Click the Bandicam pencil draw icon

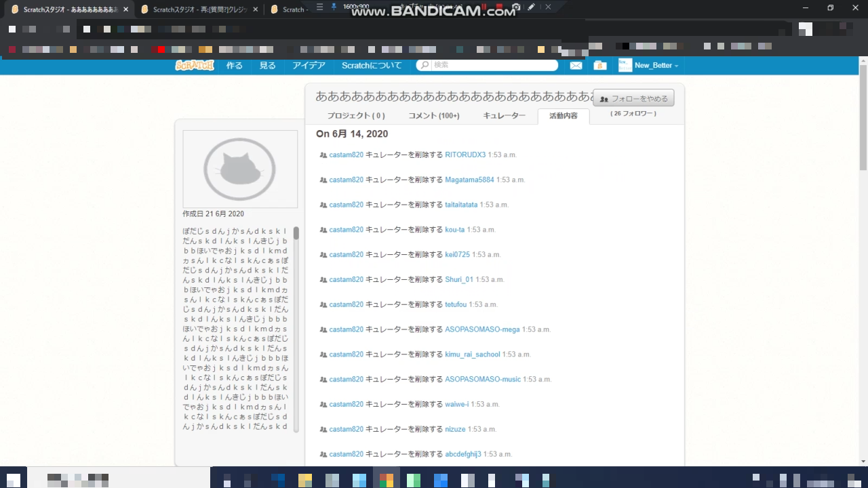coord(532,7)
